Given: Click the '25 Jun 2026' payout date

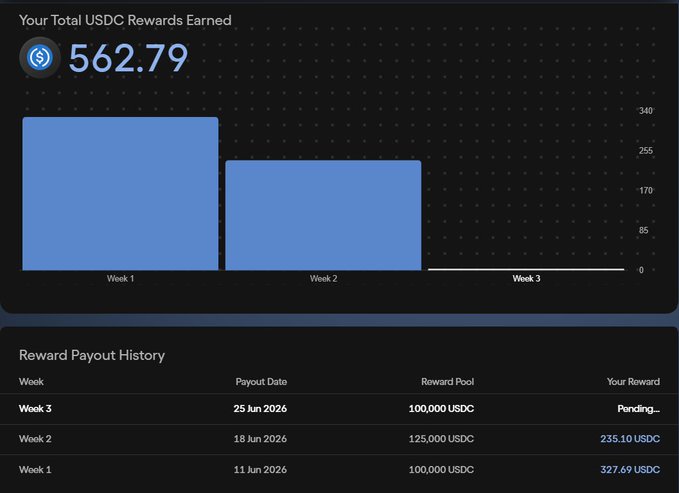Looking at the screenshot, I should point(260,409).
